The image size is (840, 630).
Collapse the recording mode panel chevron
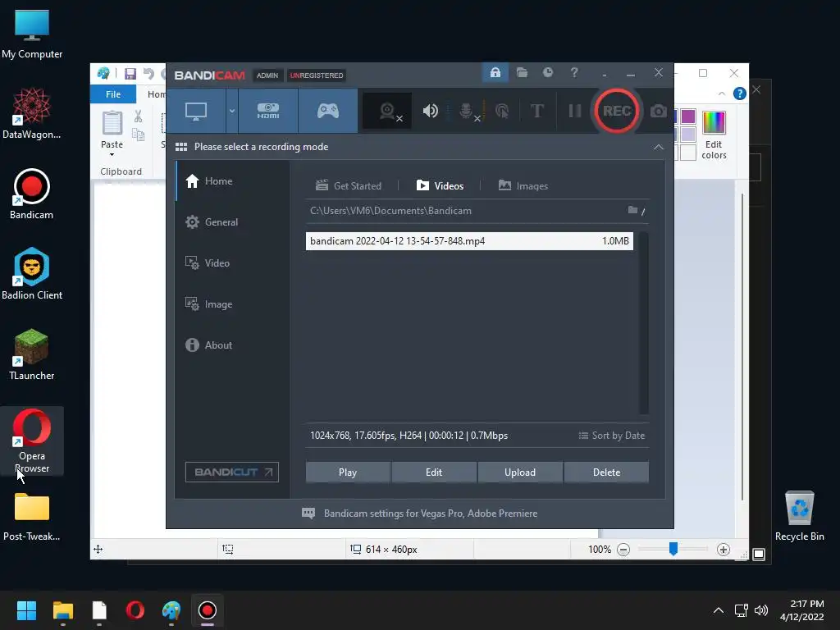click(x=659, y=147)
